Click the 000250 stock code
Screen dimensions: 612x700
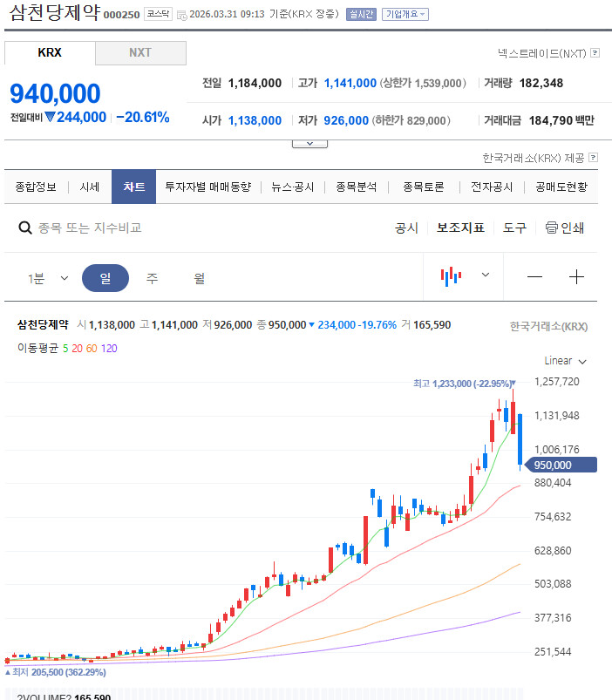121,15
